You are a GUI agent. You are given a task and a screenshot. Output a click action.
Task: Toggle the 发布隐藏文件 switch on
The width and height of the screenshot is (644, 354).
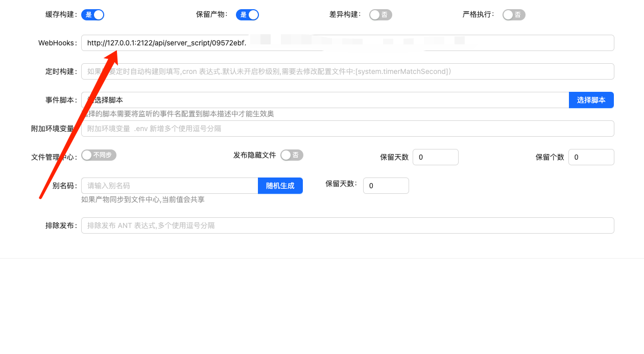[x=292, y=155]
